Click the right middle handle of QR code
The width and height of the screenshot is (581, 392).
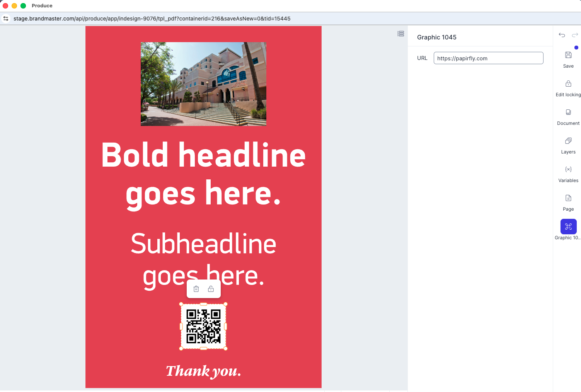[x=226, y=326]
